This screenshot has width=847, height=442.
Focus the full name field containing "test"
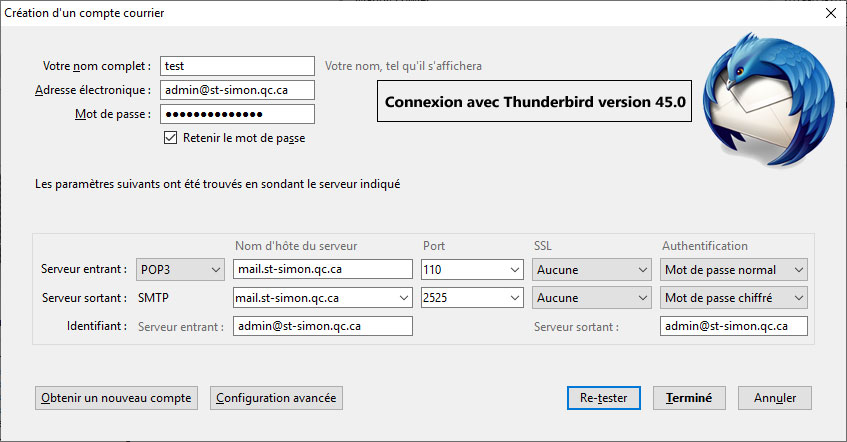tap(237, 66)
